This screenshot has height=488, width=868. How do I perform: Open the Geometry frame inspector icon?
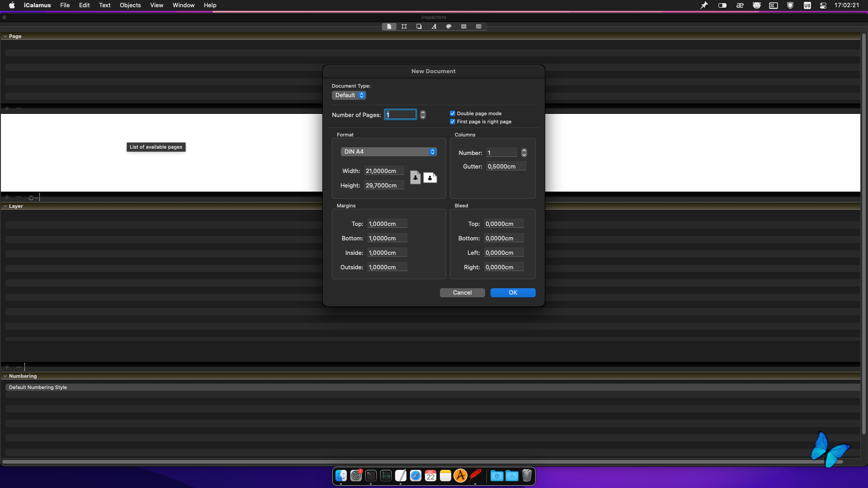404,27
